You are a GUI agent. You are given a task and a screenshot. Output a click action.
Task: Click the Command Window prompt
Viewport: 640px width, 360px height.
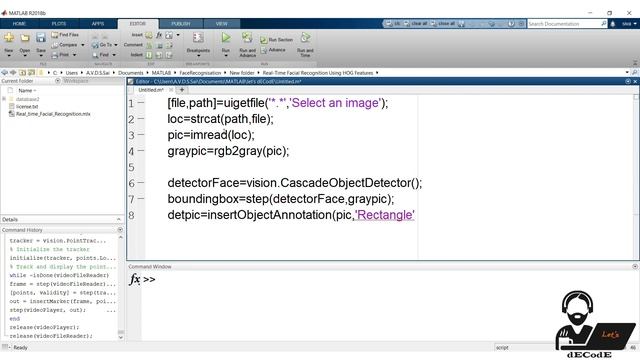coord(149,280)
